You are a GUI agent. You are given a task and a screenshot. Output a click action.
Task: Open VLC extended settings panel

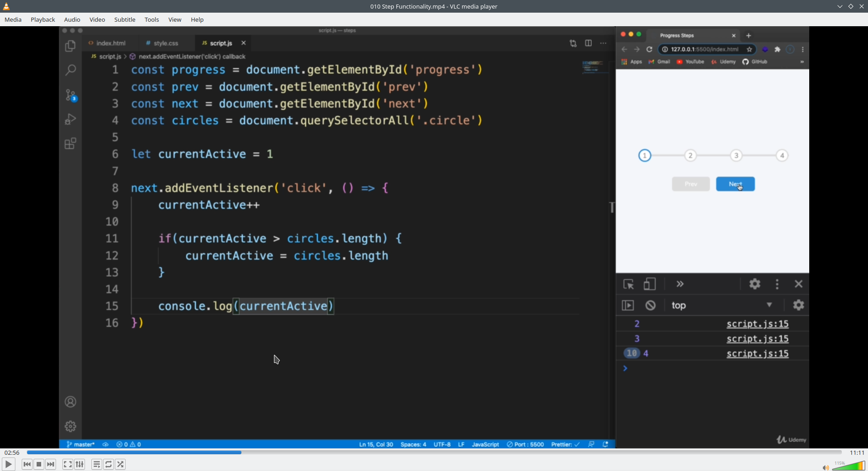pyautogui.click(x=80, y=464)
